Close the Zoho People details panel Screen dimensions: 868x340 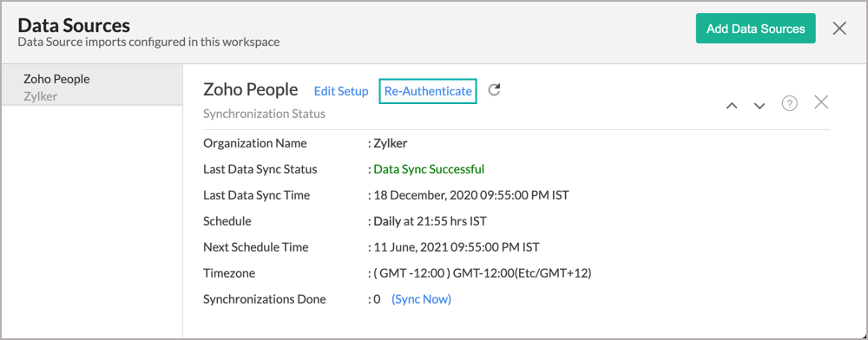coord(821,102)
